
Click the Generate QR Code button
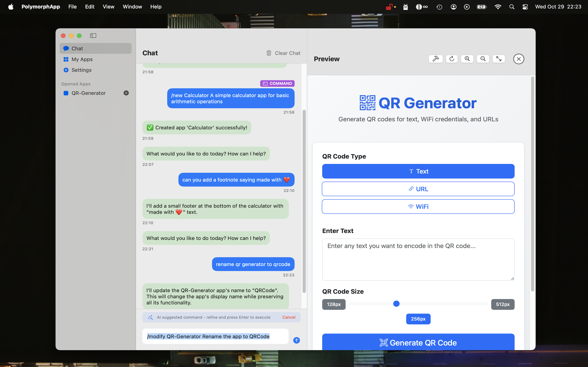pyautogui.click(x=418, y=343)
